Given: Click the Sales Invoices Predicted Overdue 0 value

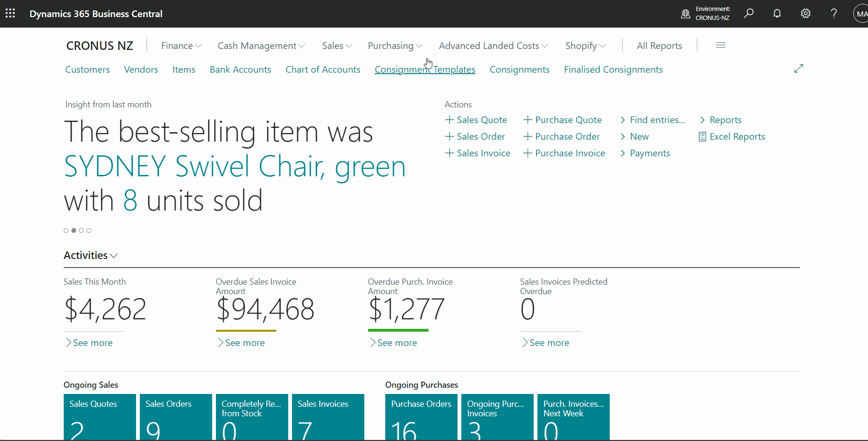Looking at the screenshot, I should tap(528, 309).
